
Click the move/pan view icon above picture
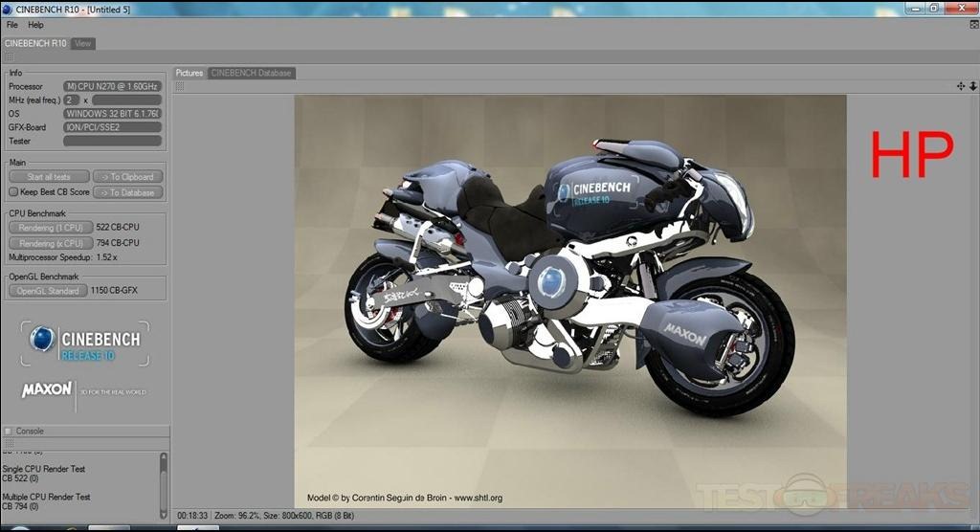961,86
